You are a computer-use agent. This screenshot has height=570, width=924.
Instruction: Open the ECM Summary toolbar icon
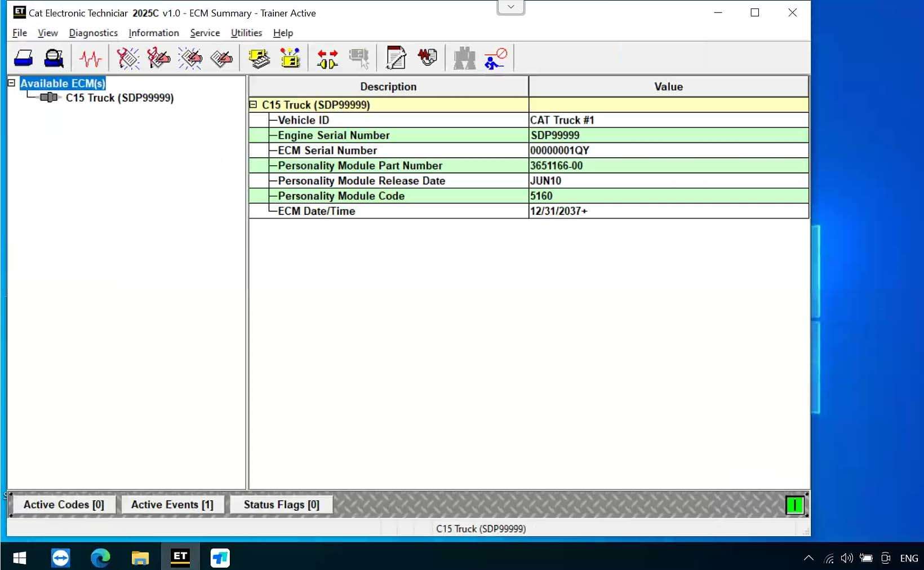pyautogui.click(x=259, y=58)
